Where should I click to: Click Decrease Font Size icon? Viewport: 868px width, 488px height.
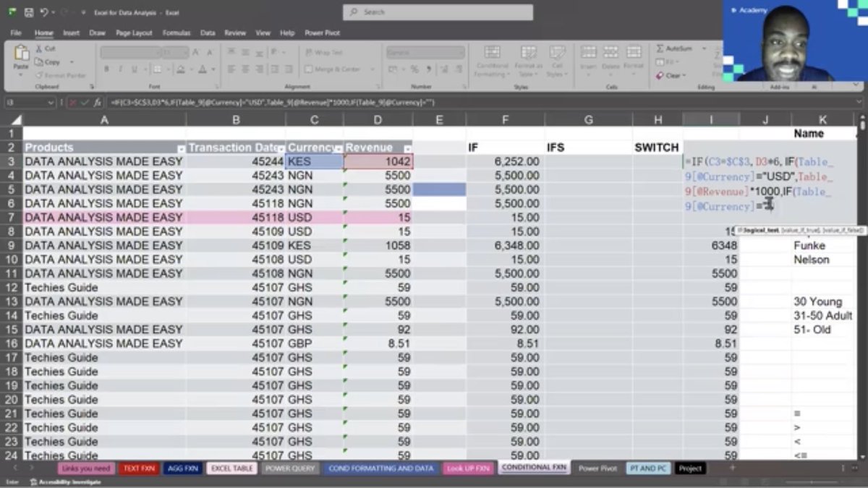pos(210,53)
